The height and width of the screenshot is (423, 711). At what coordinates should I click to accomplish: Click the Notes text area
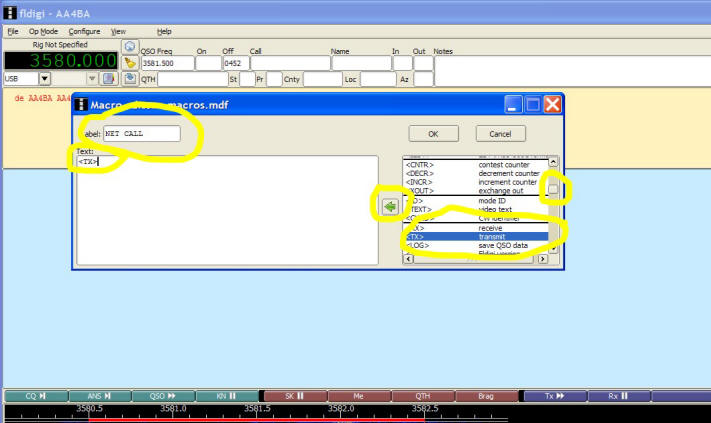pyautogui.click(x=573, y=71)
